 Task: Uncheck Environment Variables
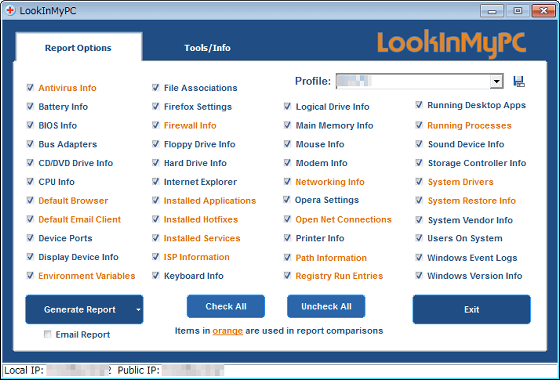pyautogui.click(x=30, y=275)
